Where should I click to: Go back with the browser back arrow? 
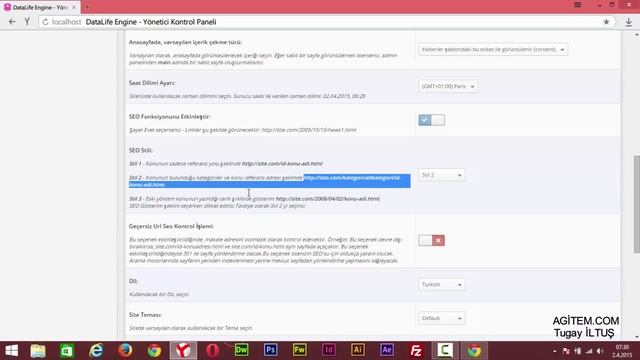pos(12,22)
